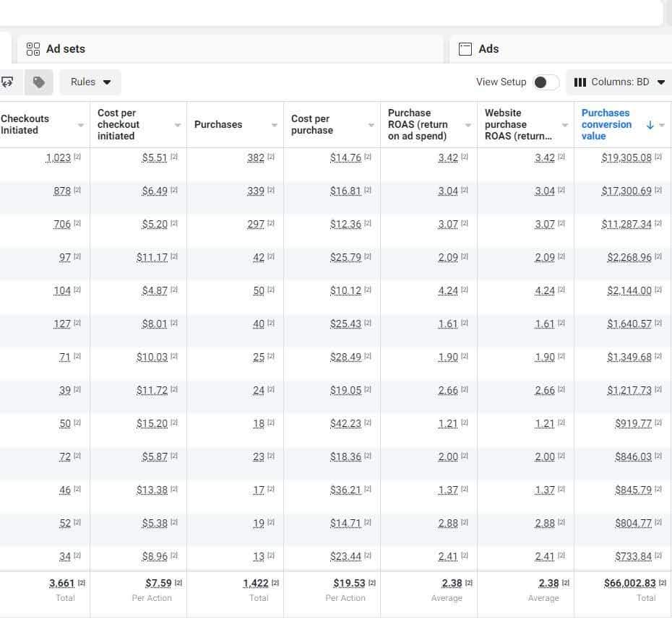Click the $10.03 cost per checkout value
This screenshot has height=619, width=672.
152,358
